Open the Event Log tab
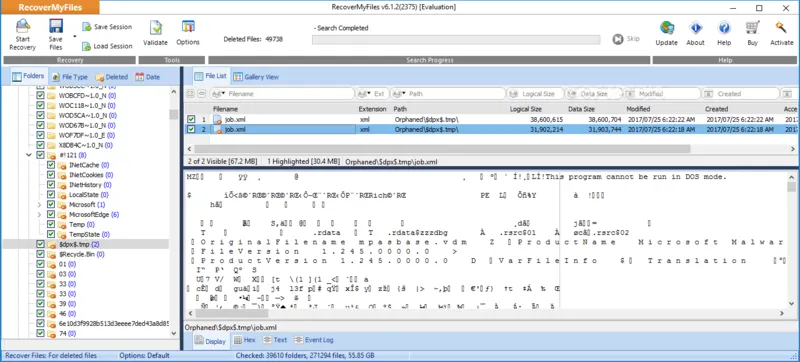800x362 pixels. (313, 340)
